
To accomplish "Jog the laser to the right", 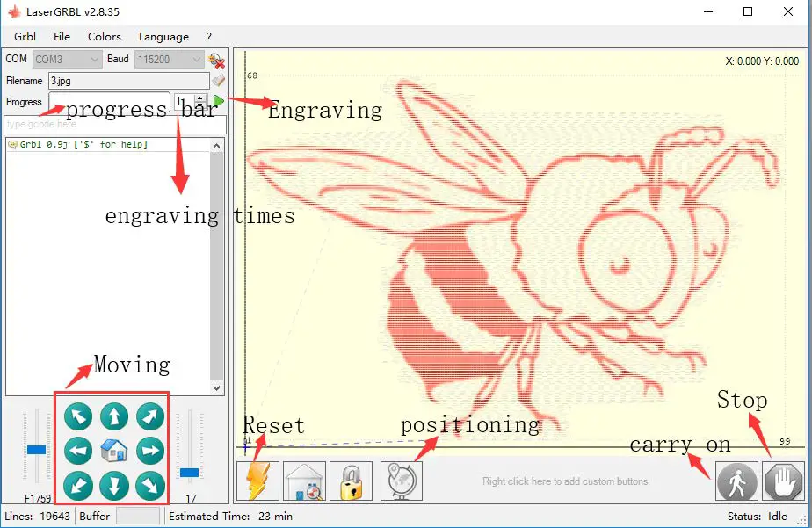I will pyautogui.click(x=150, y=451).
